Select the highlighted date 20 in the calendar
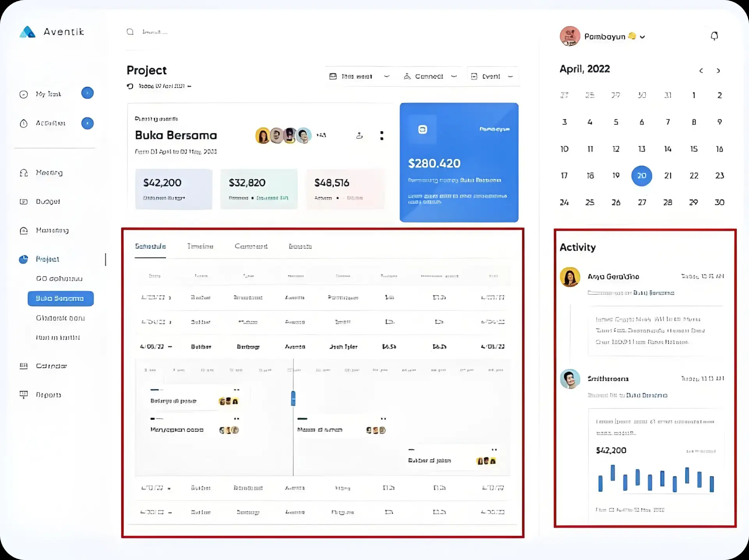Viewport: 749px width, 560px height. (x=642, y=176)
